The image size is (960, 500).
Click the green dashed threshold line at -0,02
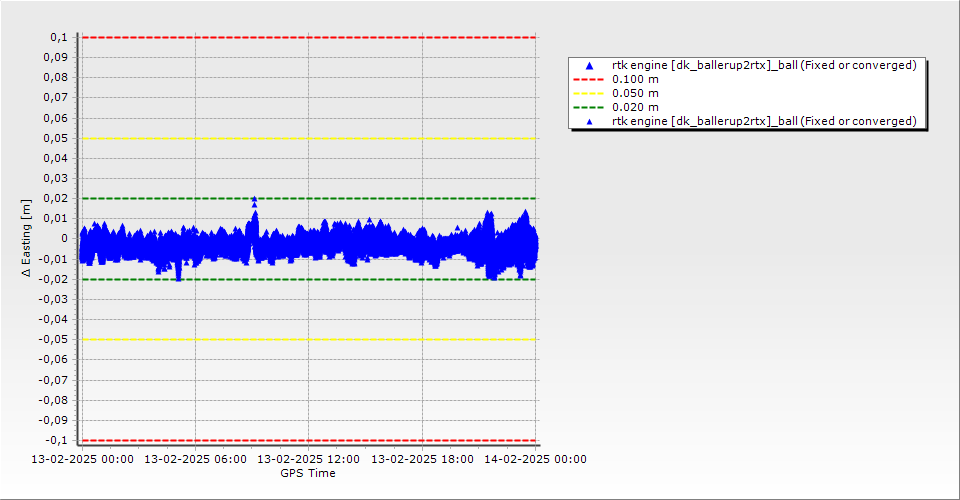309,280
